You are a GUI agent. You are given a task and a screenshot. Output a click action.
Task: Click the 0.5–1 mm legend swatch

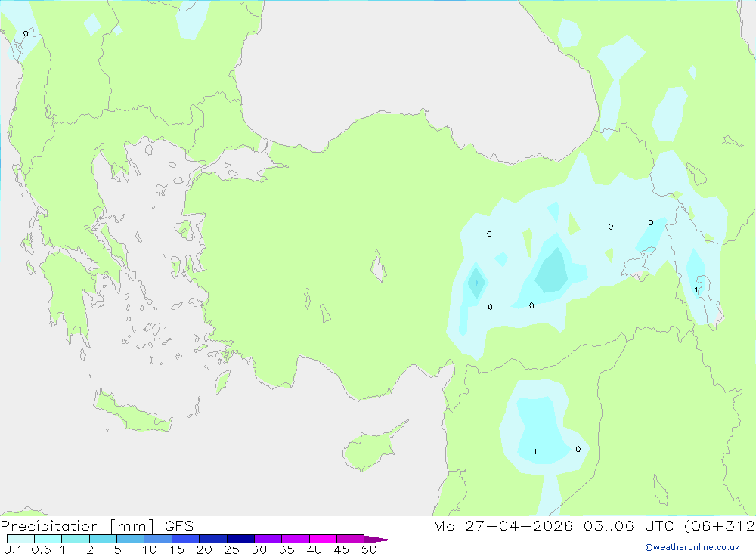pos(48,539)
